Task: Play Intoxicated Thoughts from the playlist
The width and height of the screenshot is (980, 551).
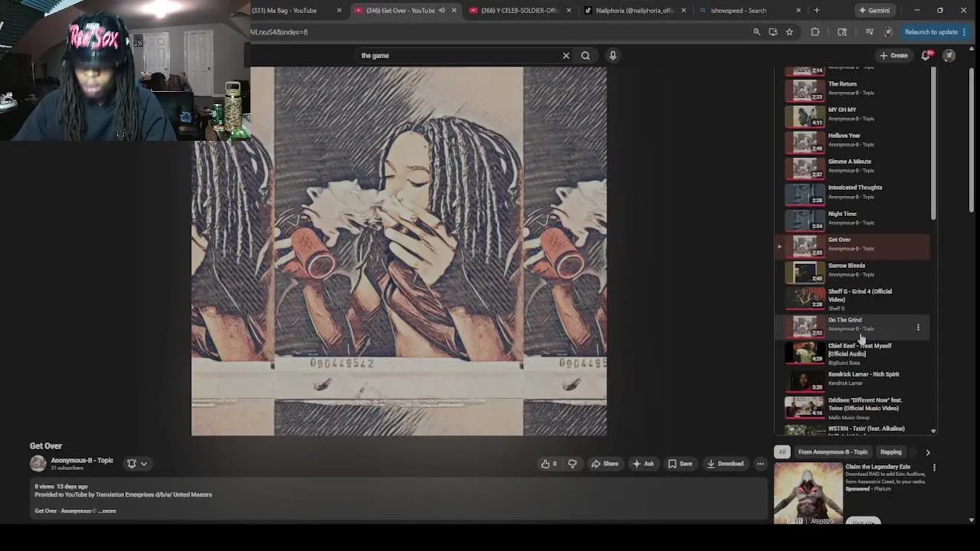Action: [x=854, y=193]
